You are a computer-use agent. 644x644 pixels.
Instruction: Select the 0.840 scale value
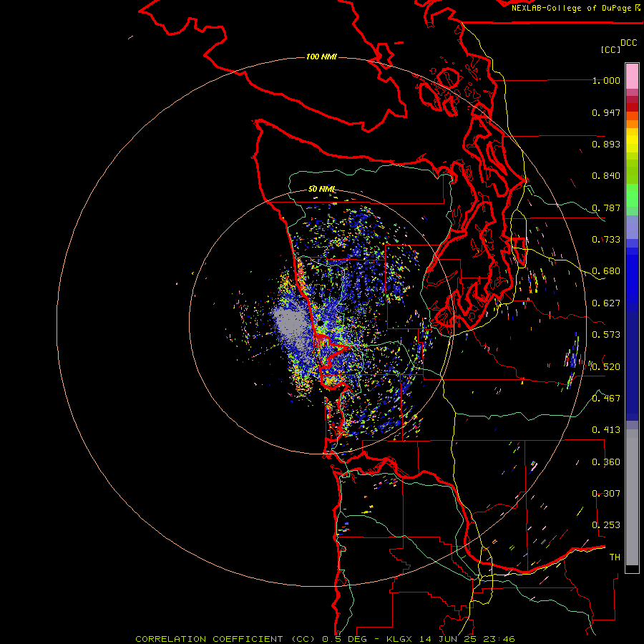tap(606, 176)
